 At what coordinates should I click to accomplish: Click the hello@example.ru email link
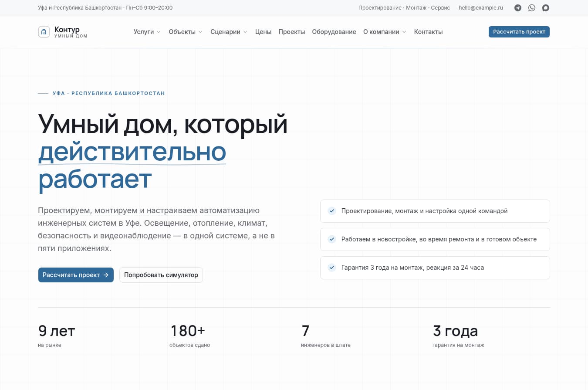pos(481,8)
